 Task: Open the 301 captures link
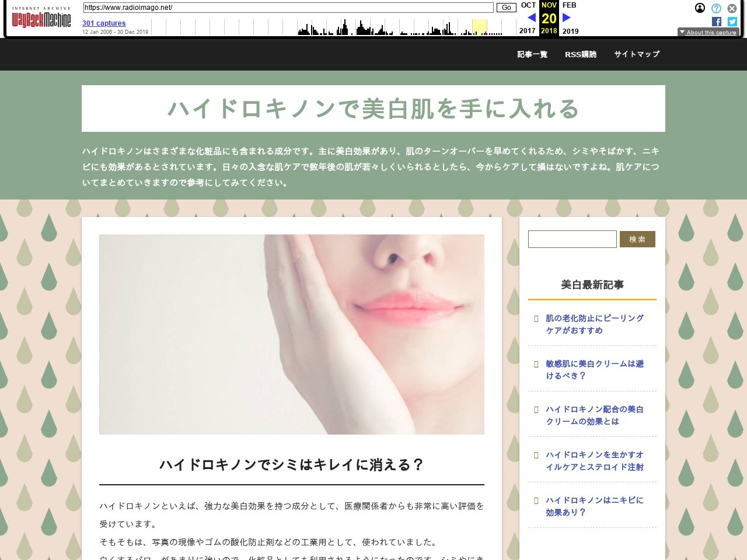104,23
